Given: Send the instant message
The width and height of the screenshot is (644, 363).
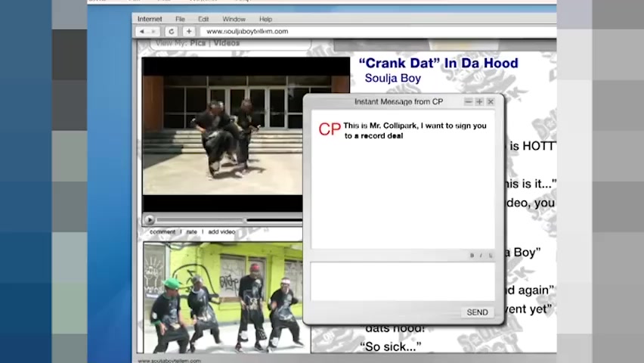Looking at the screenshot, I should (477, 312).
